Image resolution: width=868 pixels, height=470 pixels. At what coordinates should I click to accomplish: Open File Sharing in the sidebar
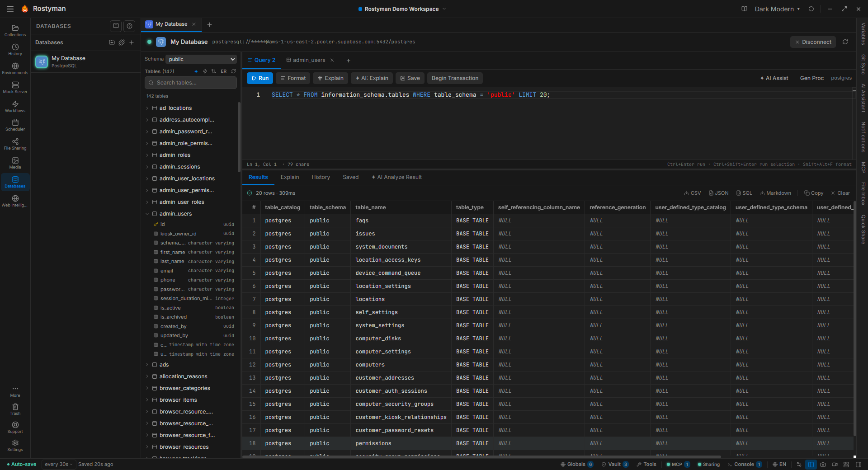[x=15, y=144]
